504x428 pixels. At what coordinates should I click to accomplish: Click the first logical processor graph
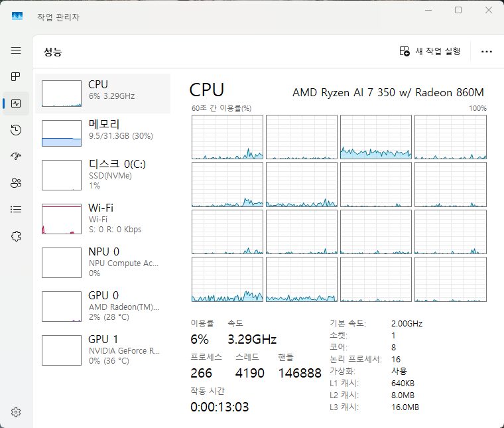[x=227, y=137]
